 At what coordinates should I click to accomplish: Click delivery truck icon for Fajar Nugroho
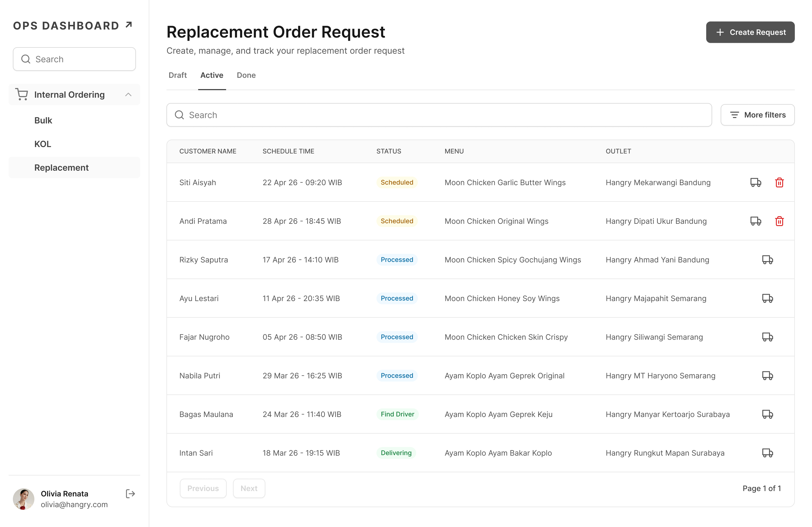click(x=768, y=337)
